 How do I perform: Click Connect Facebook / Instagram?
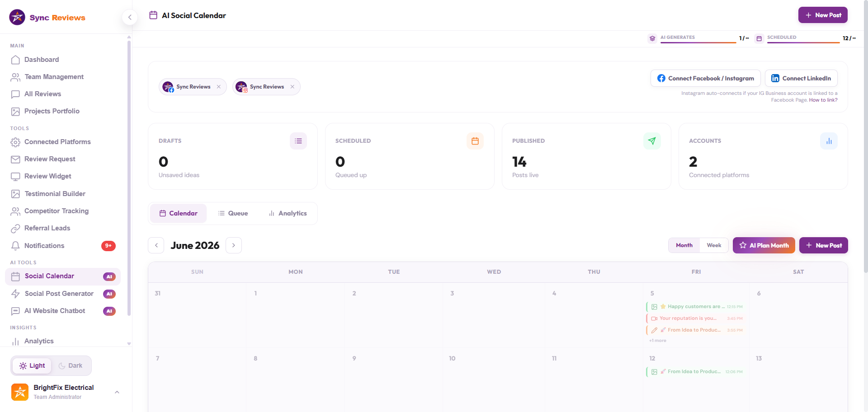705,78
